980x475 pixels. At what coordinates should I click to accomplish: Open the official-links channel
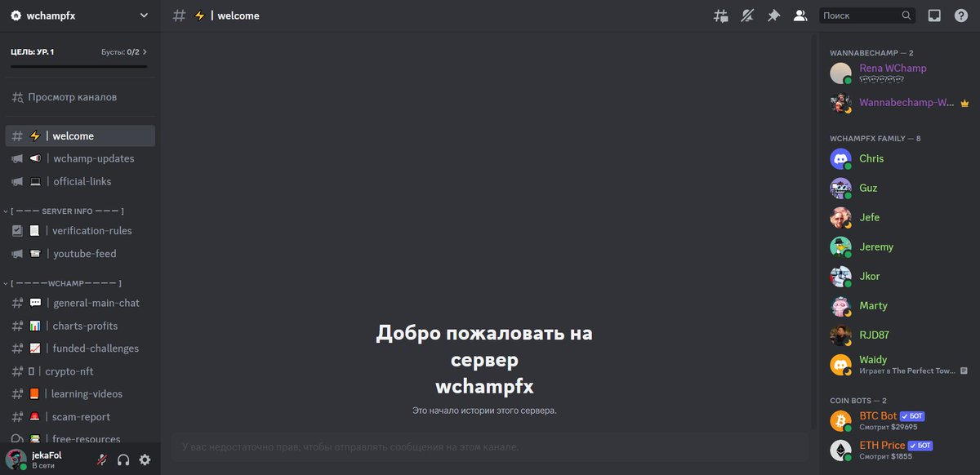point(80,181)
